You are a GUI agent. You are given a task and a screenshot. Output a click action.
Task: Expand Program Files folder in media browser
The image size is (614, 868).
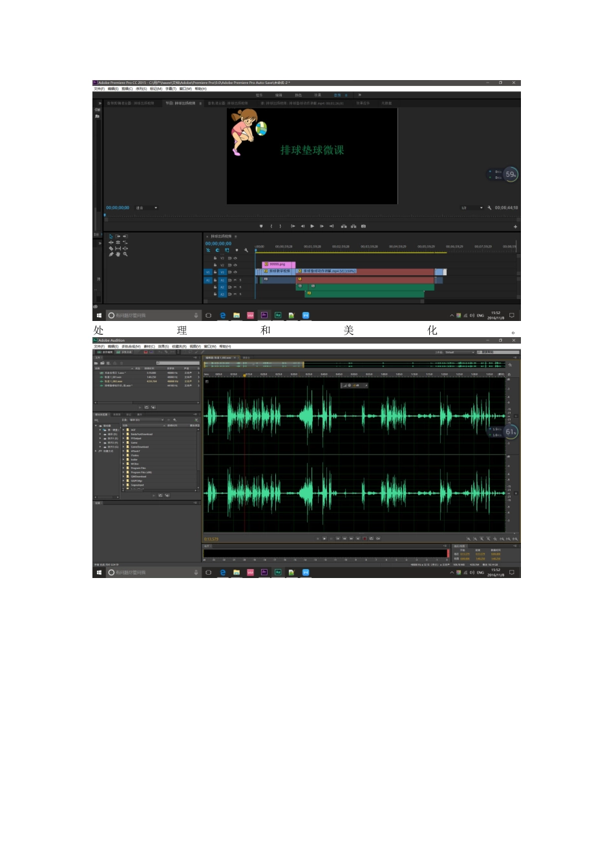(x=123, y=468)
